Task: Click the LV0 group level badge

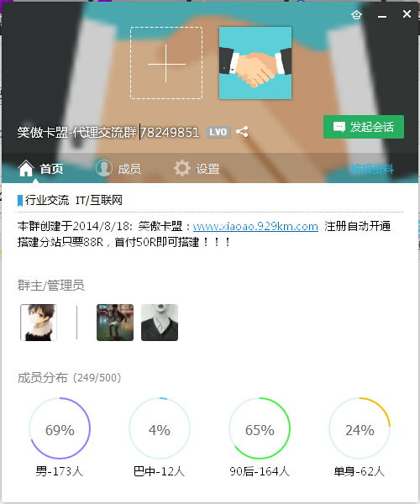Action: coord(218,132)
